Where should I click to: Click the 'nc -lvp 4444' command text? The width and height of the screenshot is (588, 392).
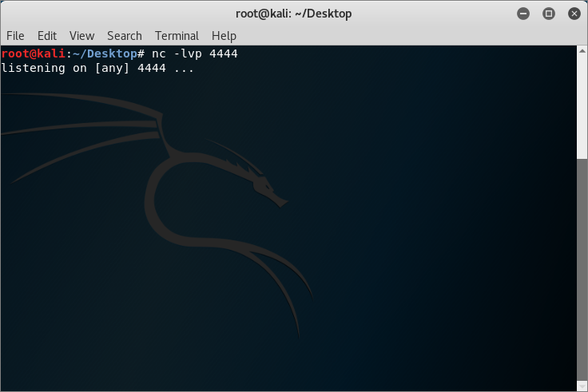195,53
